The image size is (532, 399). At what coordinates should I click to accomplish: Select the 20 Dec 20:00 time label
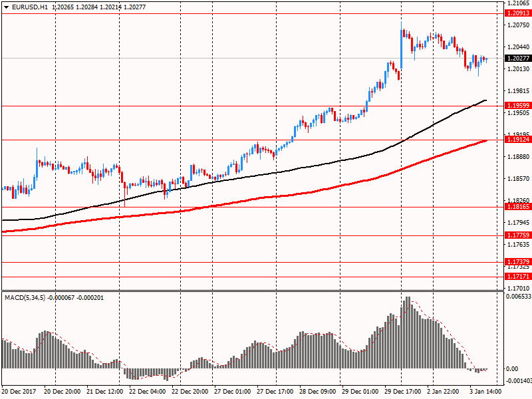pos(62,392)
